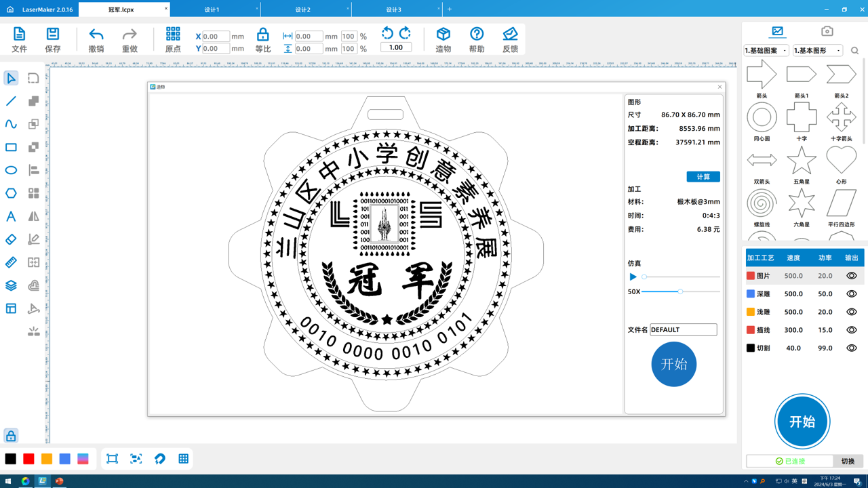The width and height of the screenshot is (868, 488).
Task: Click the 切换 (Switch) connection button
Action: (848, 461)
